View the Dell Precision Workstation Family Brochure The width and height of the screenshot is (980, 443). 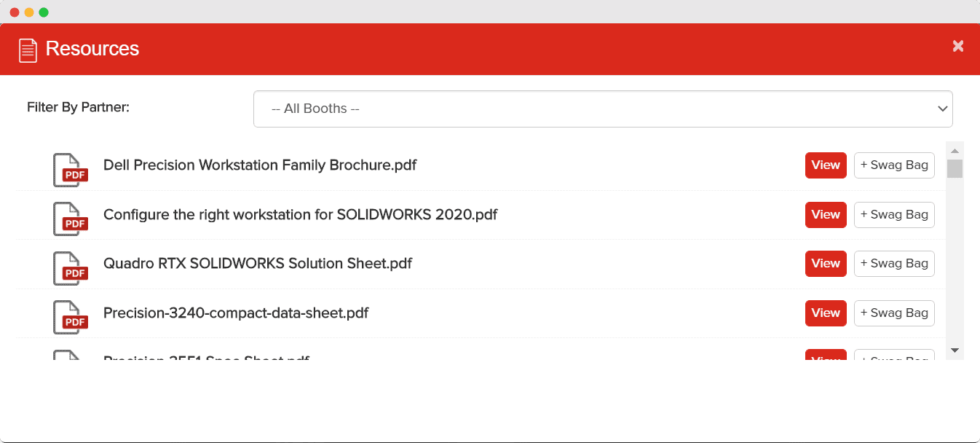825,165
